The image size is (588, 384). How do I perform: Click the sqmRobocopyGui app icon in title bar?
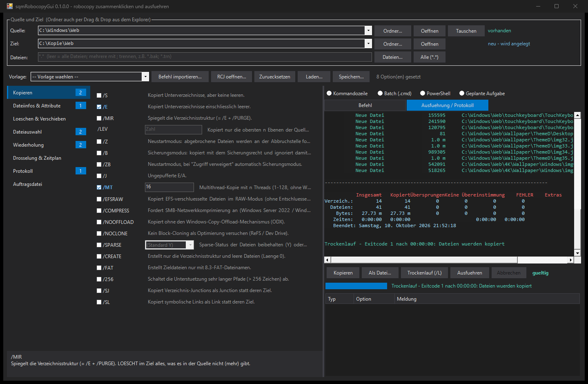pos(10,6)
